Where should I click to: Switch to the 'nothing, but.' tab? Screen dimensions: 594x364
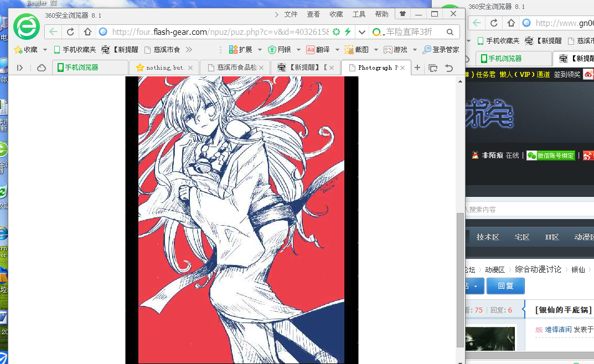[165, 67]
